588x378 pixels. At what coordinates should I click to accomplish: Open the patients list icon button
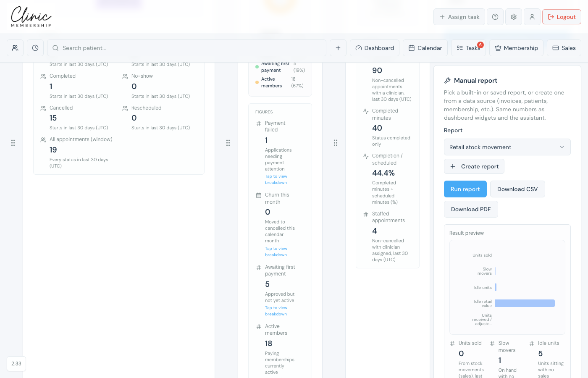point(15,48)
